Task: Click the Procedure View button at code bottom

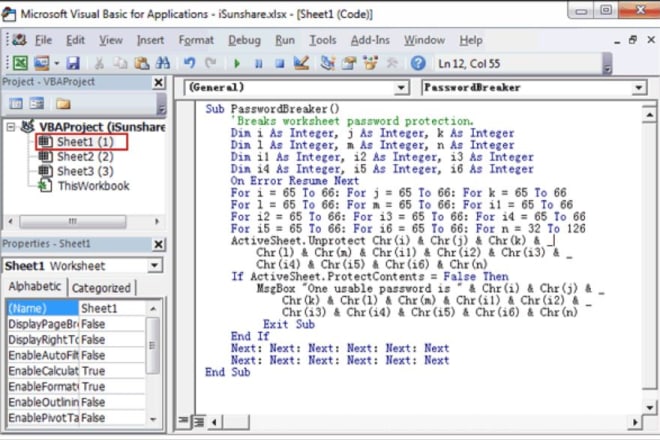Action: (x=183, y=421)
